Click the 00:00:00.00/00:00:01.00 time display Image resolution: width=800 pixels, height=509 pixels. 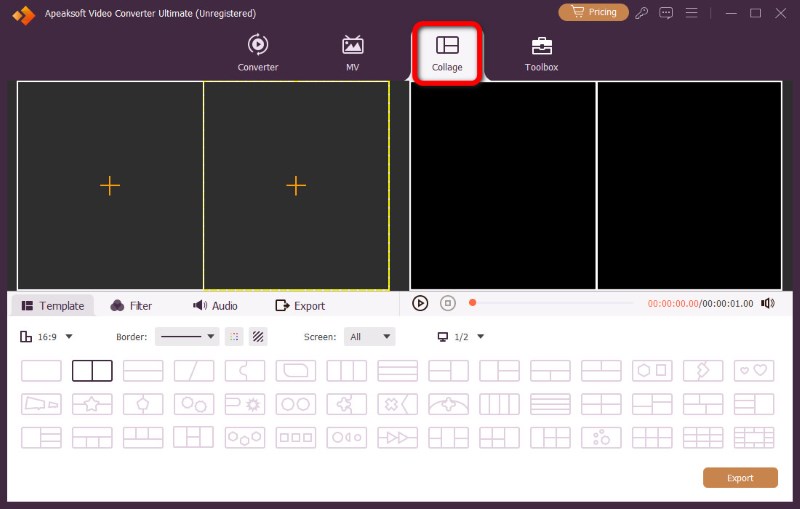click(x=701, y=303)
